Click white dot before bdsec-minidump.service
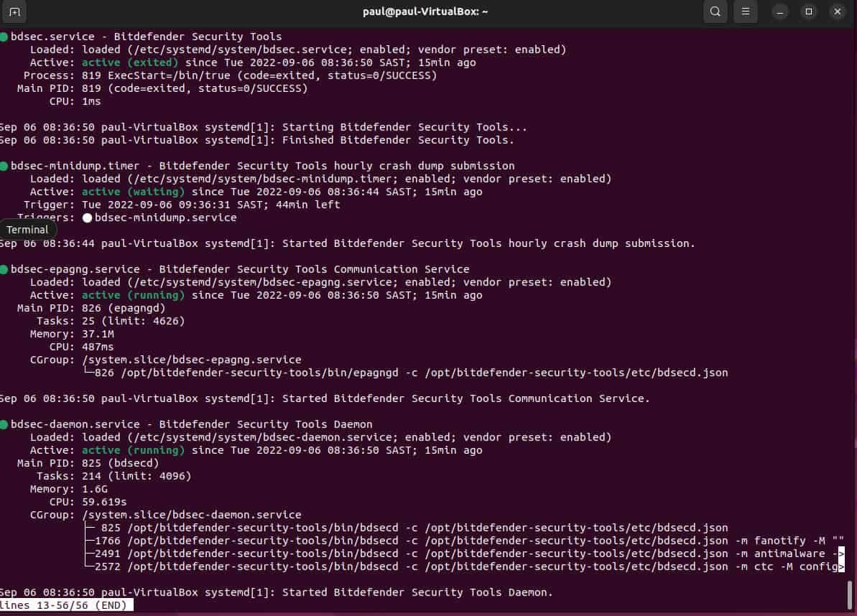857x616 pixels. 87,218
